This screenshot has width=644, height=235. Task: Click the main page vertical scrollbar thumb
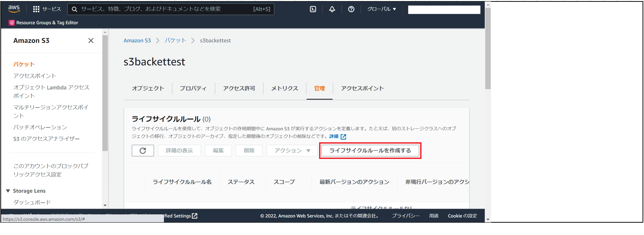[x=488, y=48]
